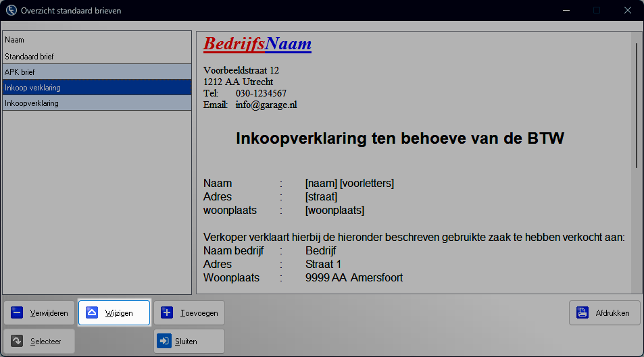The height and width of the screenshot is (357, 644).
Task: Click the BedrijfsNaam logo text
Action: point(257,45)
